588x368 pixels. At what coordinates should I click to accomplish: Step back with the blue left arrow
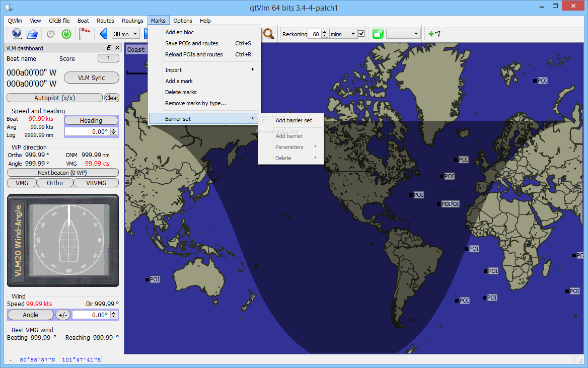[x=104, y=34]
